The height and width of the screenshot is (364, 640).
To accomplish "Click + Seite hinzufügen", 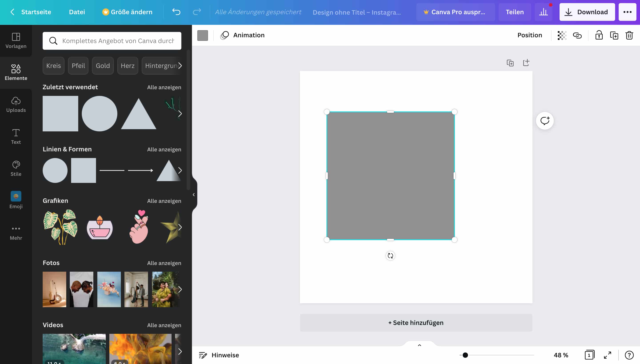I will [416, 323].
